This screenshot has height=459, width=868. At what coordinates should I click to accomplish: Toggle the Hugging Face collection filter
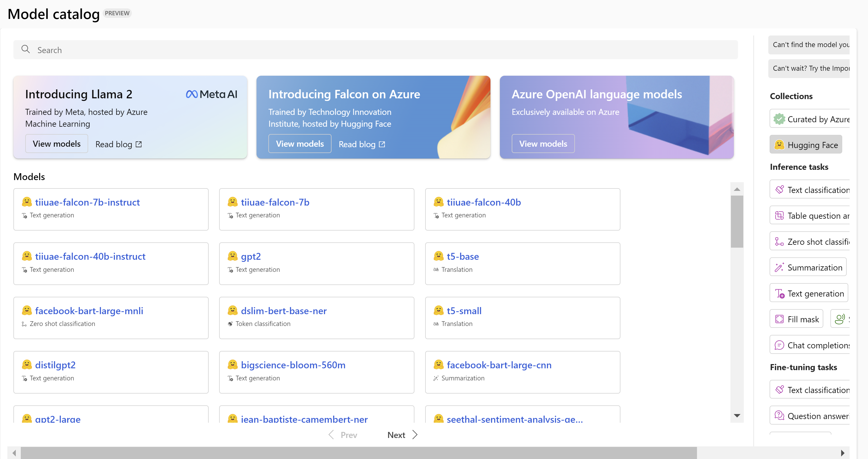806,145
